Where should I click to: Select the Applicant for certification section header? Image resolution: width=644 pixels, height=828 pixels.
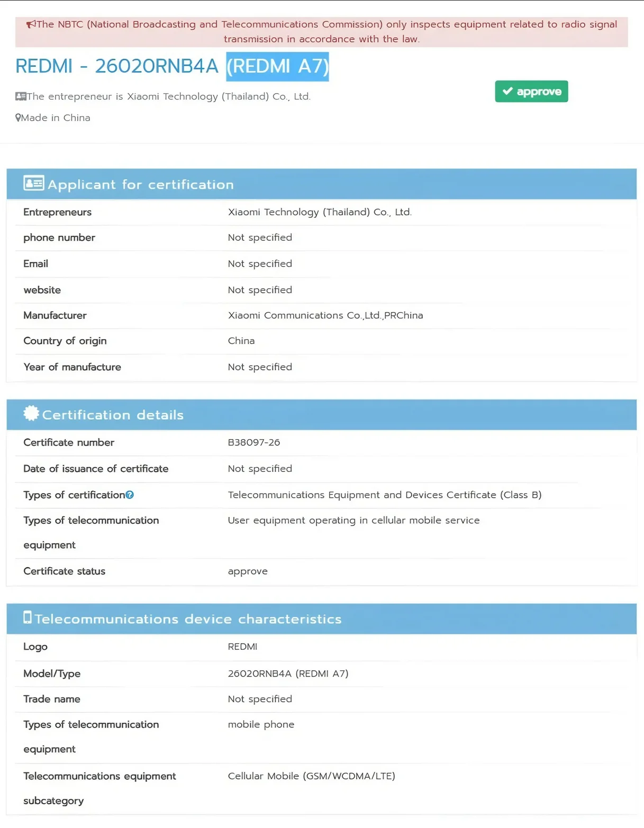(140, 184)
